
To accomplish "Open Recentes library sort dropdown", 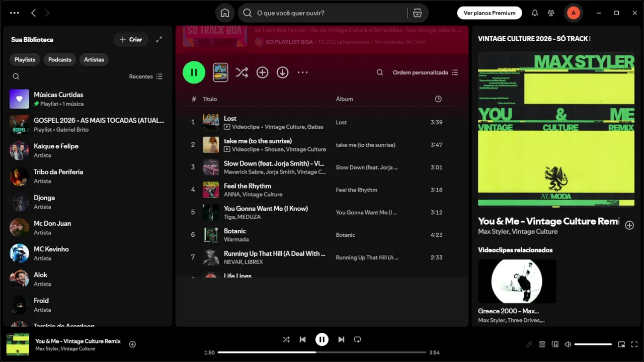I will (x=145, y=76).
